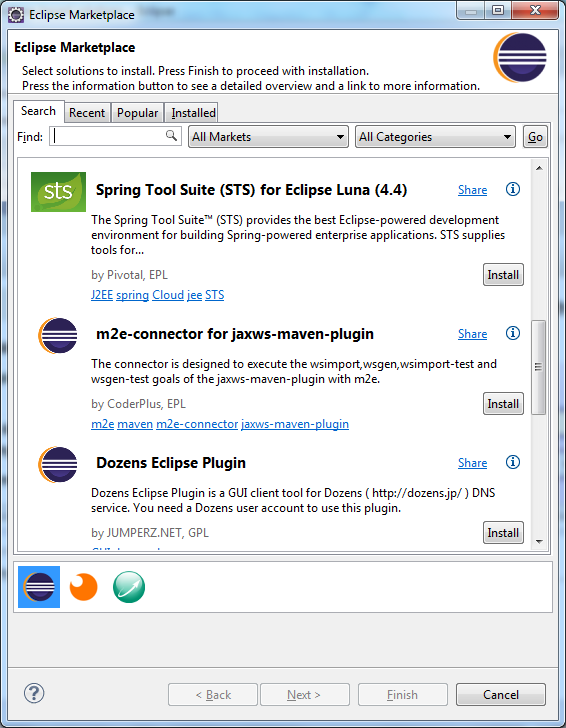Screen dimensions: 566x728
Task: Install Spring Tool Suite
Action: coord(503,275)
